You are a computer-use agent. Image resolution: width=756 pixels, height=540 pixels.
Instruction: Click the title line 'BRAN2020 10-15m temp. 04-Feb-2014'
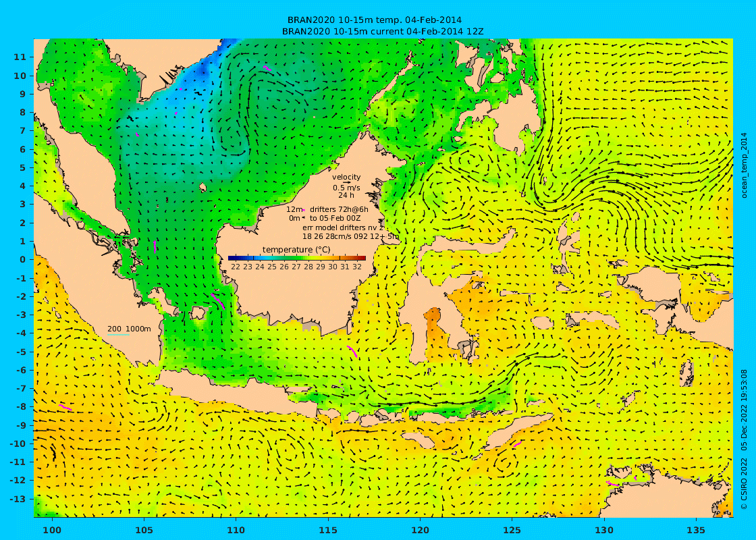point(374,20)
